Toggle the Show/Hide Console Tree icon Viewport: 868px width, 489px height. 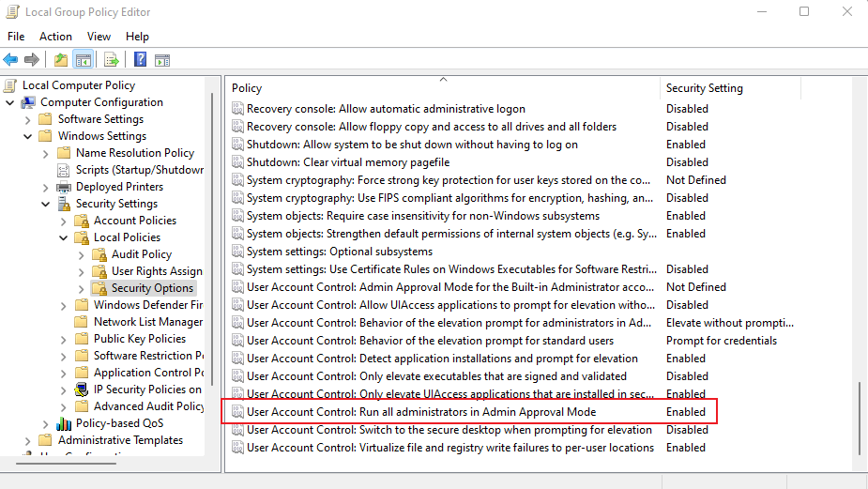click(x=84, y=60)
